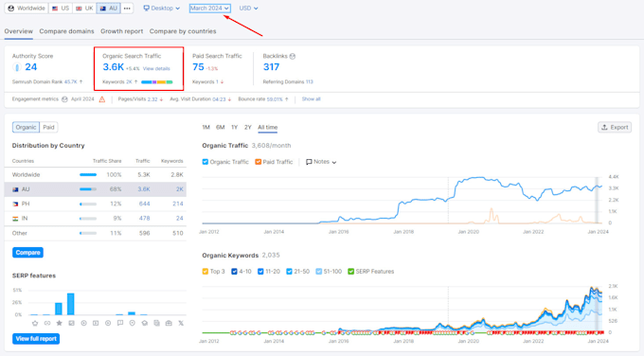Open the USD currency dropdown

coord(248,9)
